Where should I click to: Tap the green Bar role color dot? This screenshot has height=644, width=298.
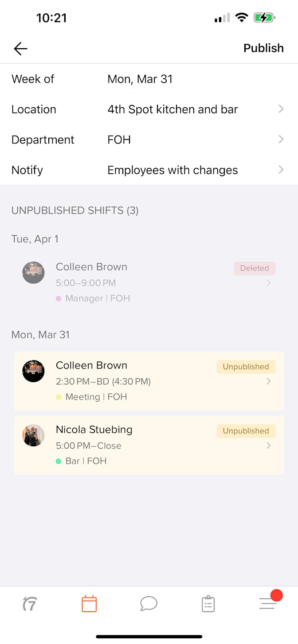click(x=59, y=462)
